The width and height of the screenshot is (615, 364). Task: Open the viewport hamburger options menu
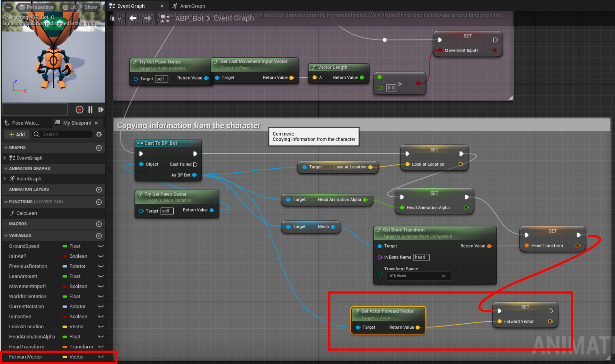click(x=8, y=7)
